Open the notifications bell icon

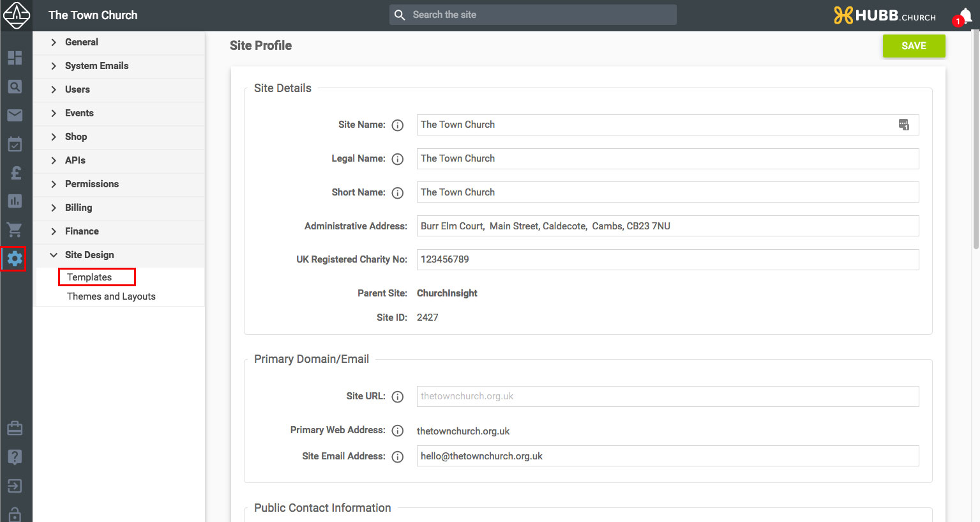(x=965, y=15)
